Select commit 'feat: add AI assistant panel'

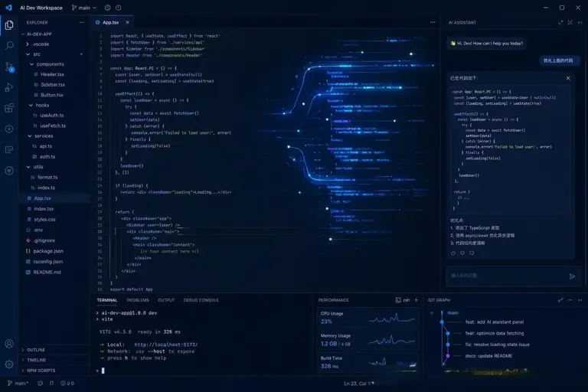tap(495, 322)
